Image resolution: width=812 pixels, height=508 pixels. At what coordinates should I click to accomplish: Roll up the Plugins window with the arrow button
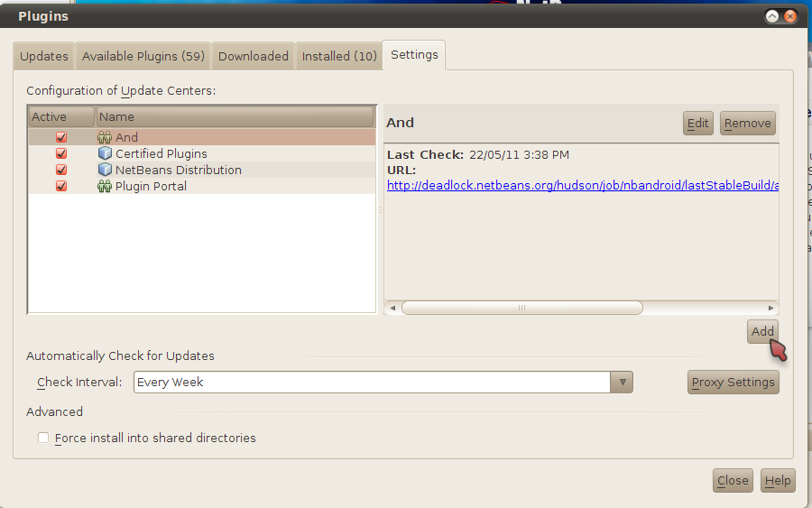(x=772, y=16)
